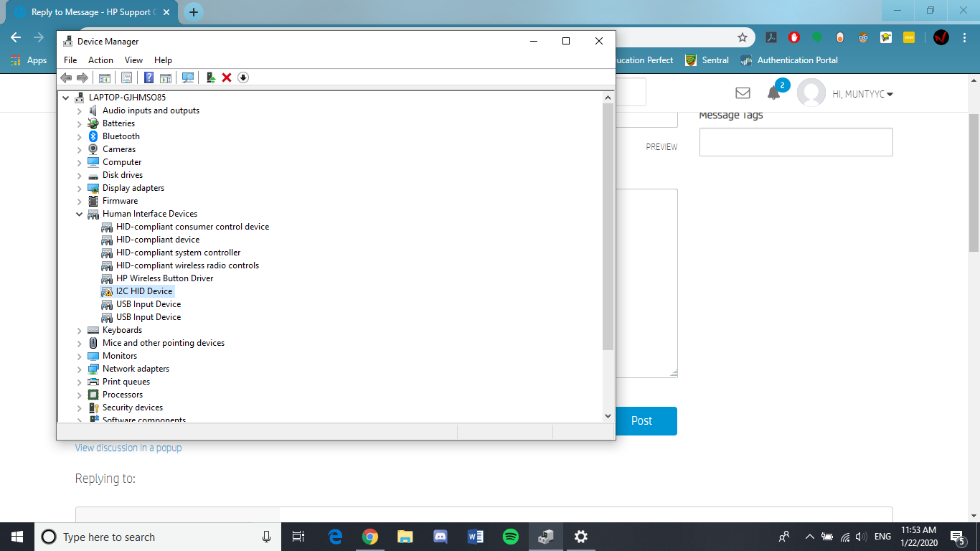980x551 pixels.
Task: Expand the Network adapters category
Action: click(x=80, y=368)
